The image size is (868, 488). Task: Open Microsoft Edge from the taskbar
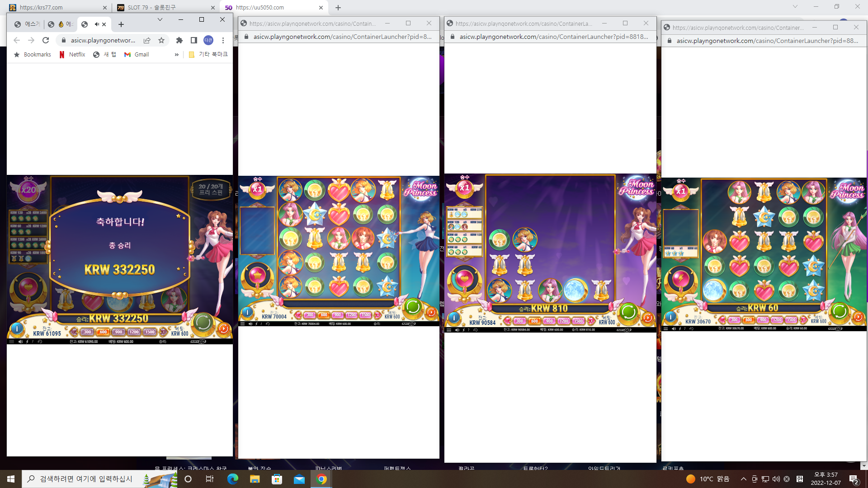(232, 479)
